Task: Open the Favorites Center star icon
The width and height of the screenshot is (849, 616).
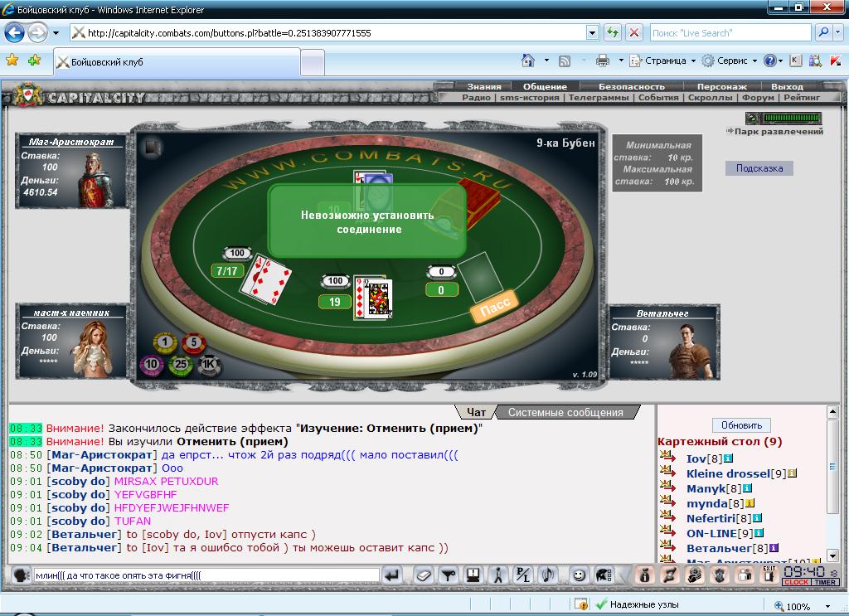Action: point(12,60)
